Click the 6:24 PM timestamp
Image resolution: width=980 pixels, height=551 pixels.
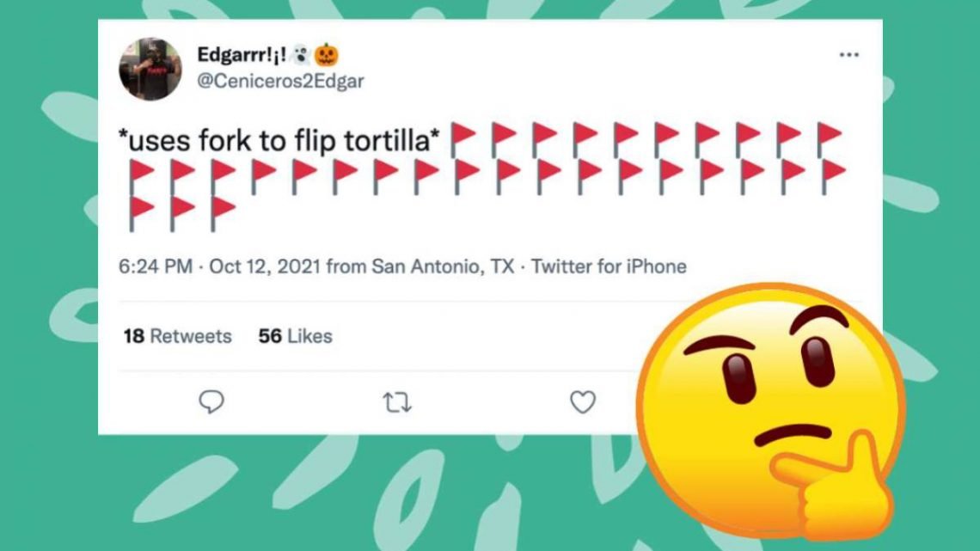point(155,266)
